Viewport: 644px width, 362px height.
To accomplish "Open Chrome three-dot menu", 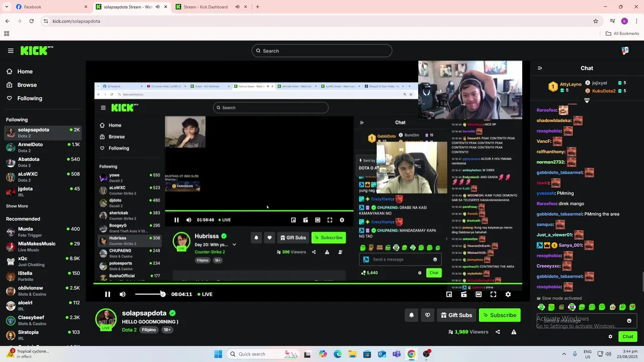I will [637, 21].
